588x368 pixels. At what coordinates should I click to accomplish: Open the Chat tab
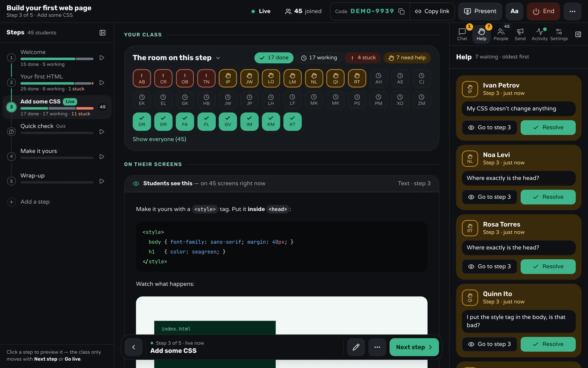tap(462, 34)
